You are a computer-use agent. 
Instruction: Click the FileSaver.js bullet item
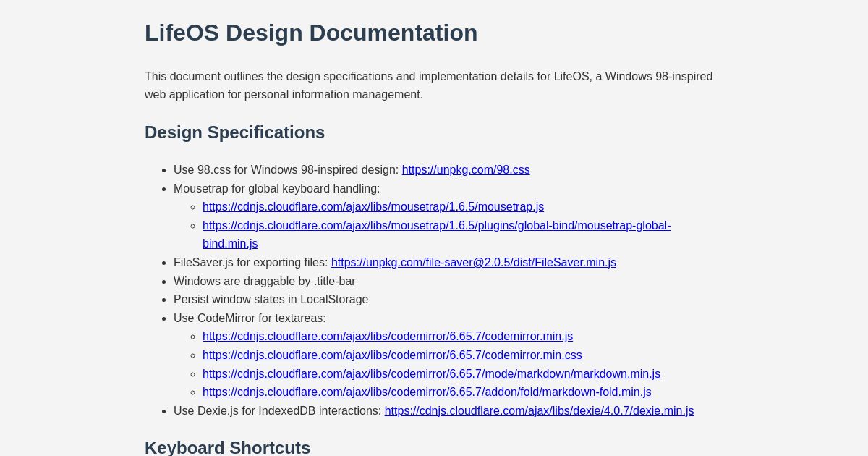click(251, 262)
